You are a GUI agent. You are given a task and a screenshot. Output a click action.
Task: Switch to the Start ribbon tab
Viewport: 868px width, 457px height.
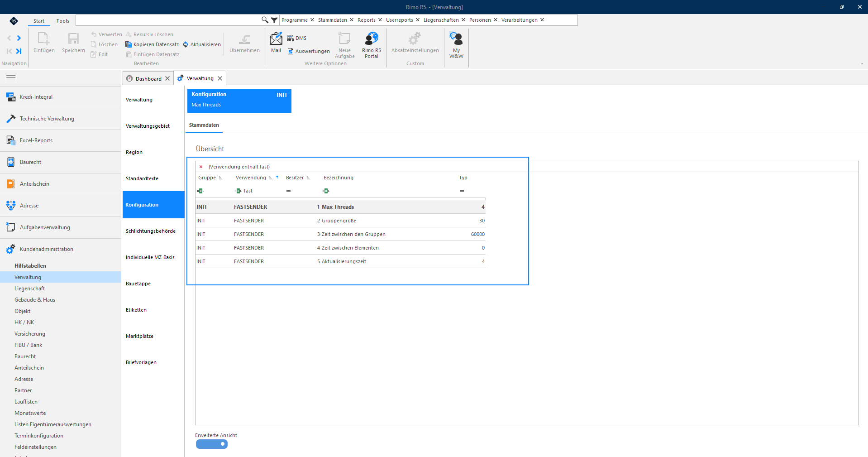point(39,21)
